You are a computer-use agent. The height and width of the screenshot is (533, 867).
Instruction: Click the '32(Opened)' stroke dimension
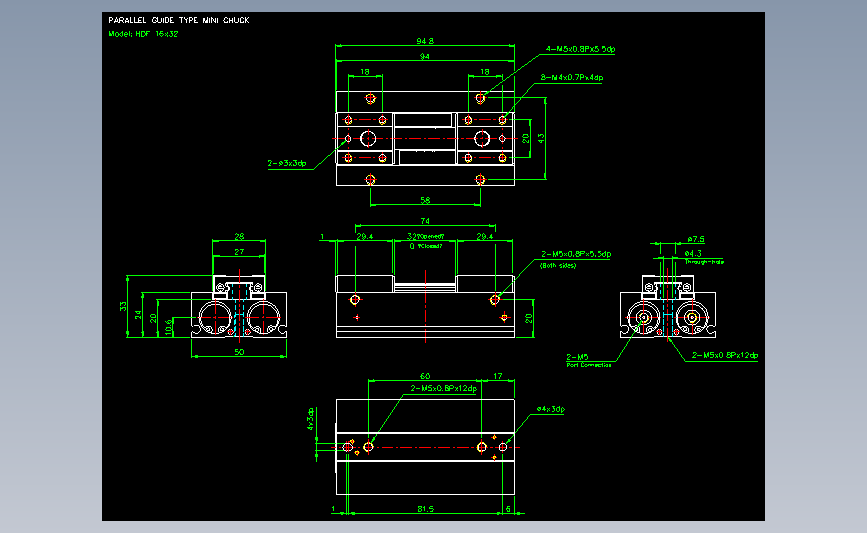(x=426, y=237)
